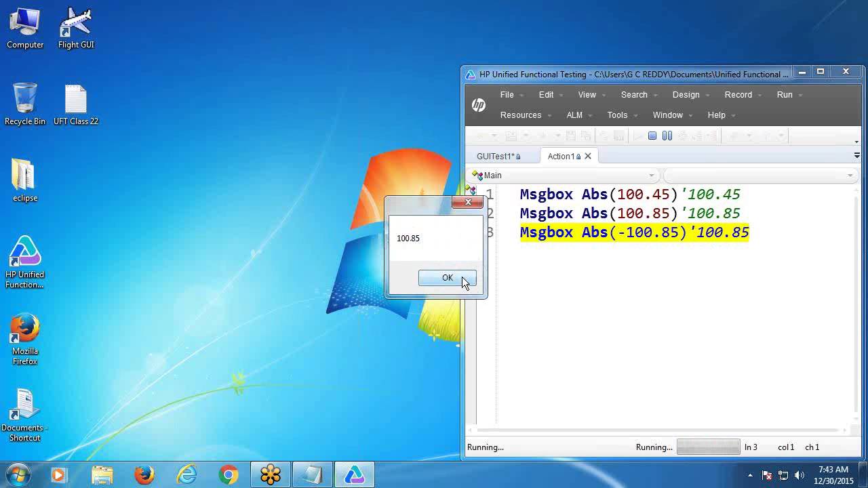
Task: Select the Mozilla Firefox desktop shortcut
Action: click(x=25, y=339)
